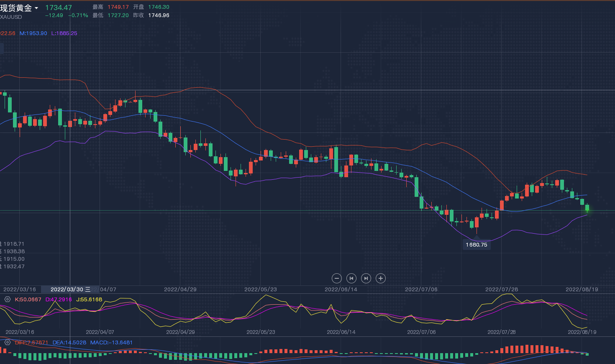Click the 最高 value 1749.17
The width and height of the screenshot is (615, 364).
(118, 7)
